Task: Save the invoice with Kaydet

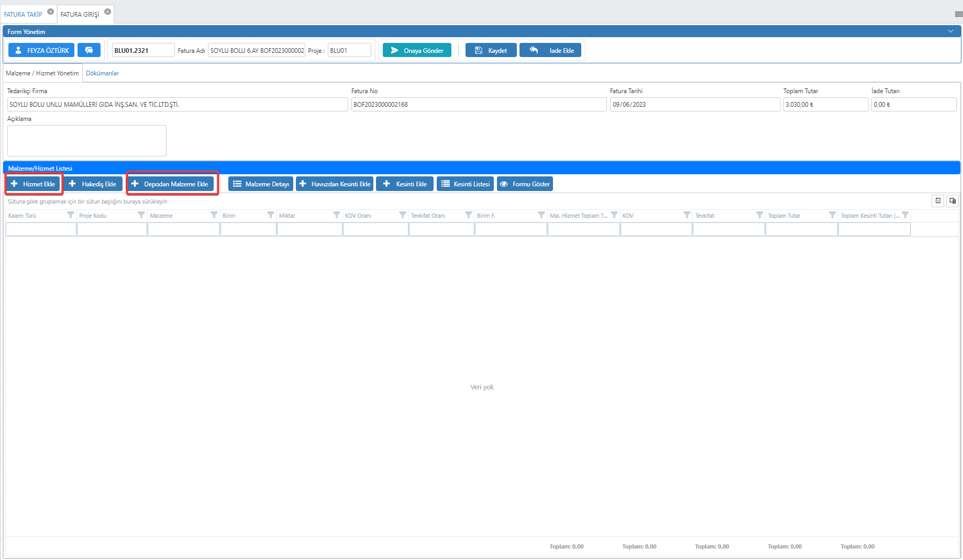Action: click(x=491, y=50)
